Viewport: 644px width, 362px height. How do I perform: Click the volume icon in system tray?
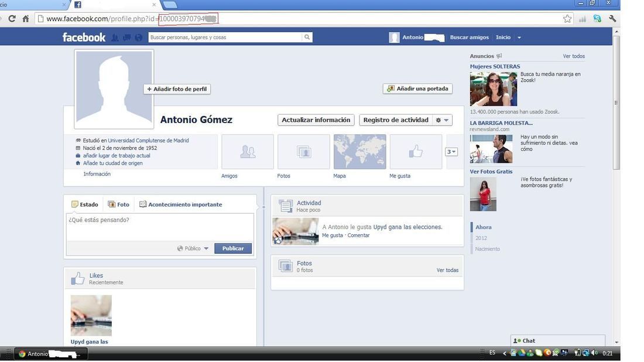pos(594,353)
